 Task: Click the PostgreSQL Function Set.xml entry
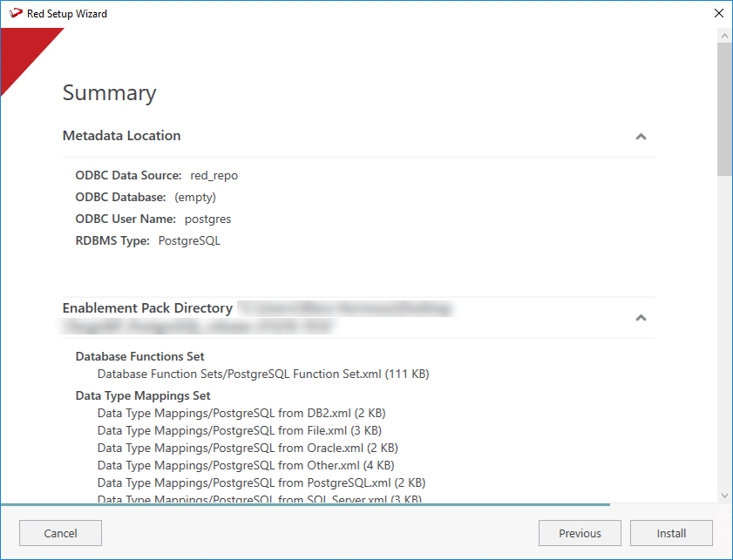[262, 374]
